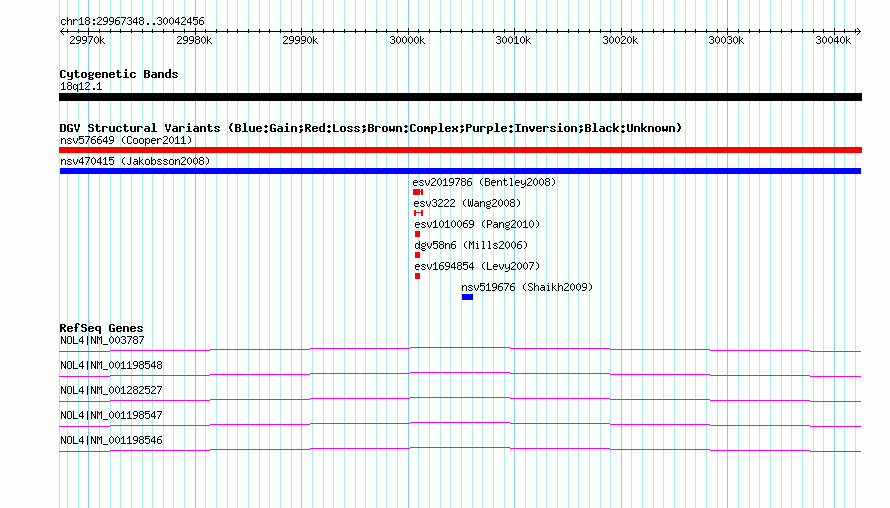This screenshot has width=890, height=508.
Task: Click the chr18:29967348..30042456 coordinate label
Action: (x=132, y=22)
